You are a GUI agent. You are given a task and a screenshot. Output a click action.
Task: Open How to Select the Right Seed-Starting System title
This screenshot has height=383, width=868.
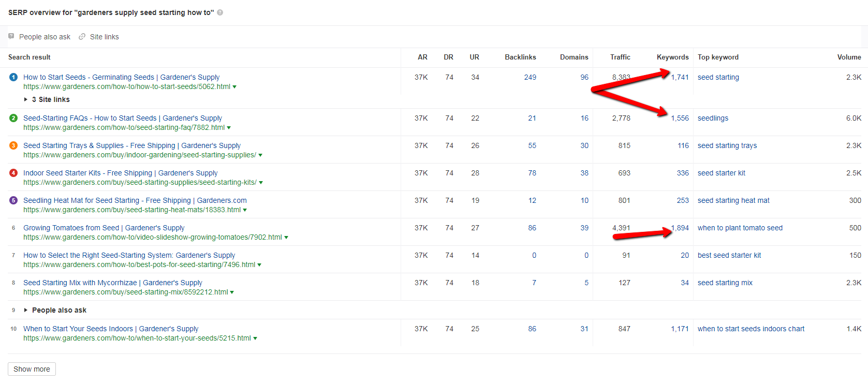point(129,255)
